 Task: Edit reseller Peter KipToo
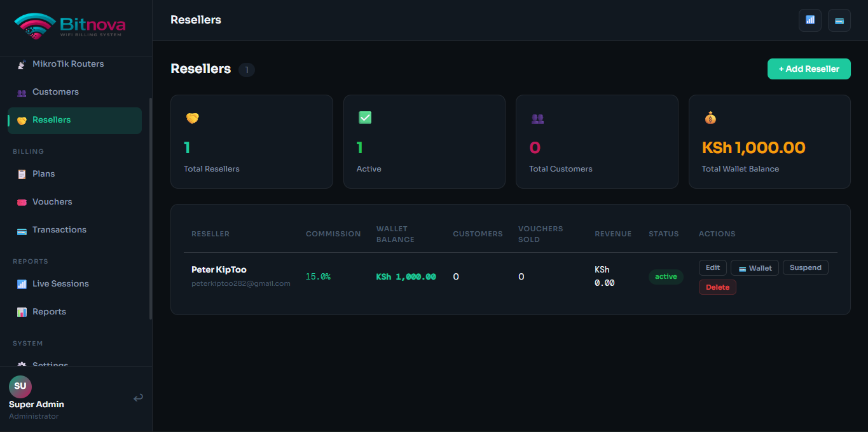click(713, 267)
